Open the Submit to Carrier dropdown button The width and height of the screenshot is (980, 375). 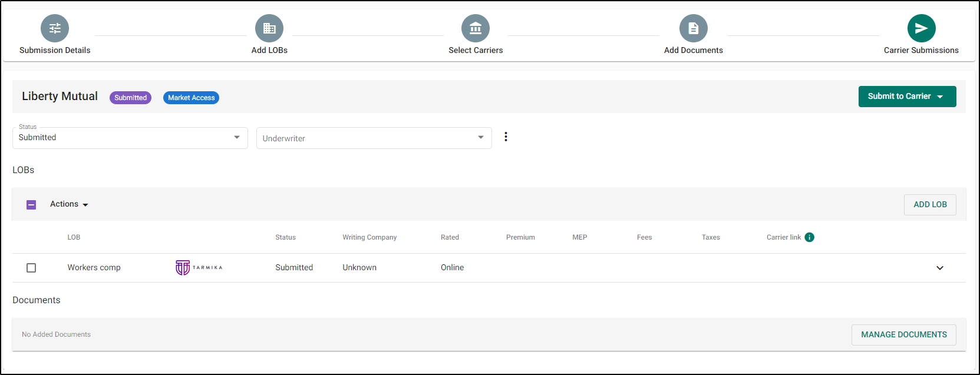(908, 97)
